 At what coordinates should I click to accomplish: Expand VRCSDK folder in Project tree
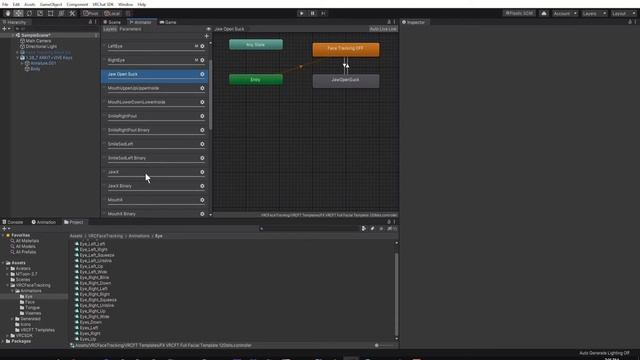8,336
